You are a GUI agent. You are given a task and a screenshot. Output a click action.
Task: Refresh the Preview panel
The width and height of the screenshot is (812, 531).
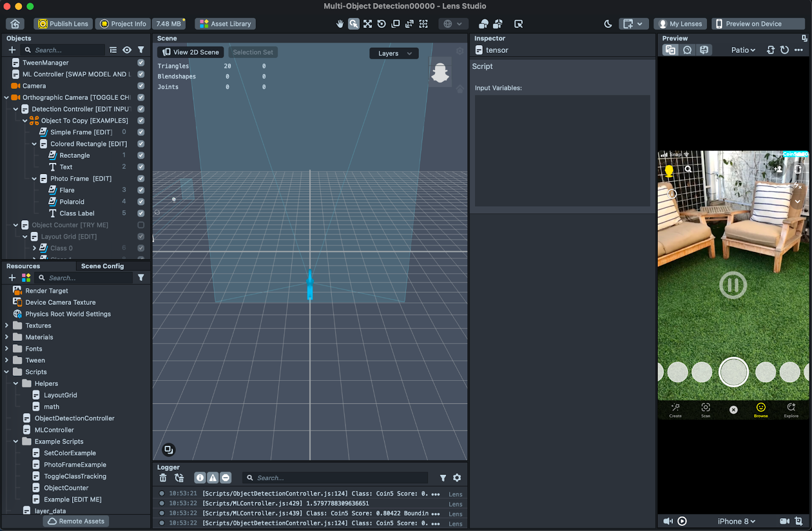(784, 50)
